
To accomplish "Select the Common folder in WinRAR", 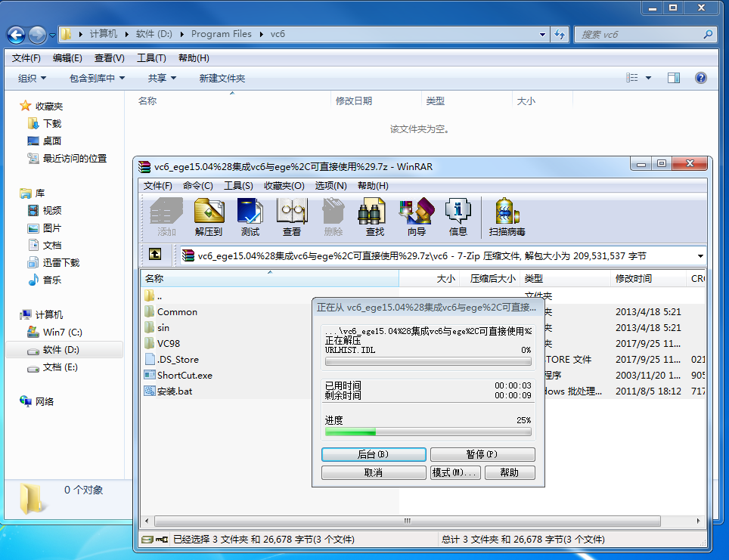I will tap(177, 312).
